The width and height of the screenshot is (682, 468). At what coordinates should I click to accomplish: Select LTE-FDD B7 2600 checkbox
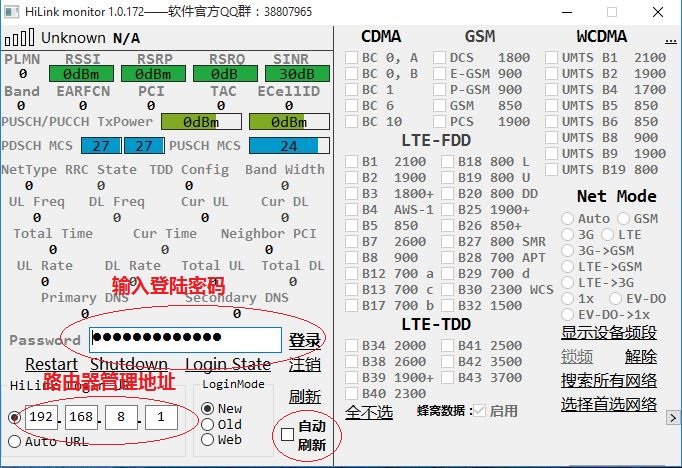coord(351,241)
